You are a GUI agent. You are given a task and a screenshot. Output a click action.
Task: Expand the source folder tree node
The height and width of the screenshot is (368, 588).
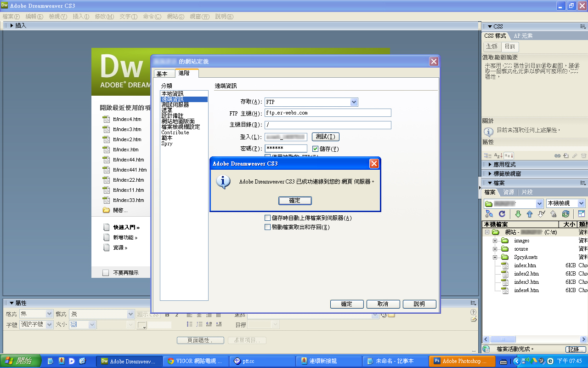pyautogui.click(x=495, y=249)
